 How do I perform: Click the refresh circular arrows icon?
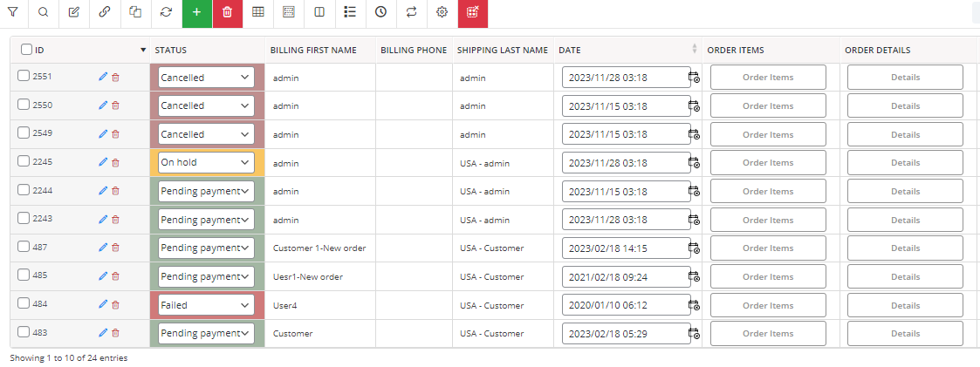(166, 12)
